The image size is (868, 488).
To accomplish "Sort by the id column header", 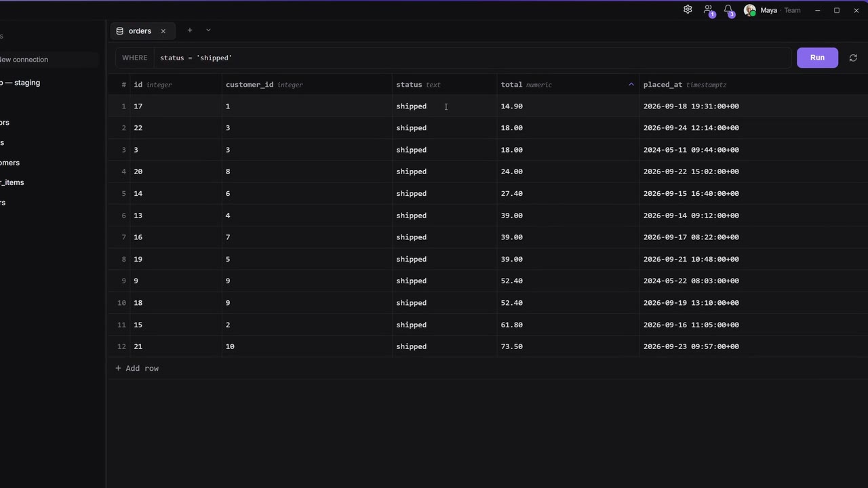I will point(176,85).
